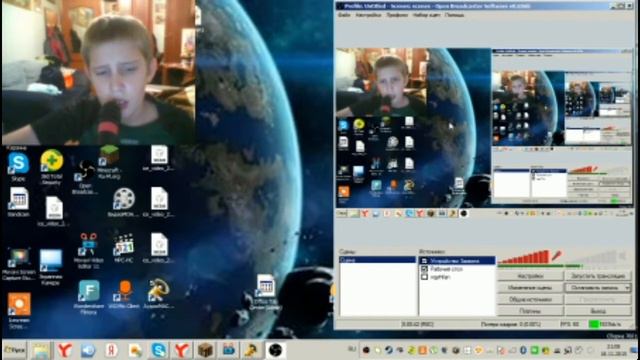Launch Wondershare Filmora desktop shortcut
This screenshot has height=360, width=640.
[89, 297]
